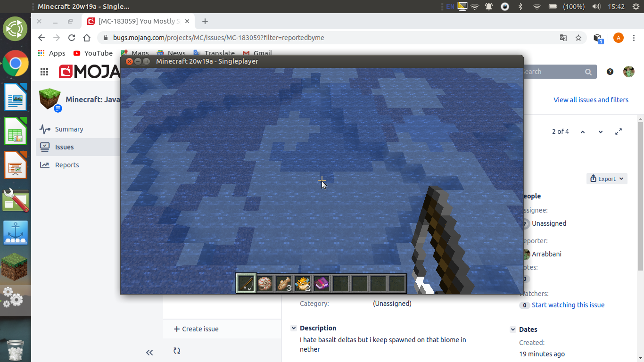Click the Create issue button
The height and width of the screenshot is (362, 644).
point(196,329)
